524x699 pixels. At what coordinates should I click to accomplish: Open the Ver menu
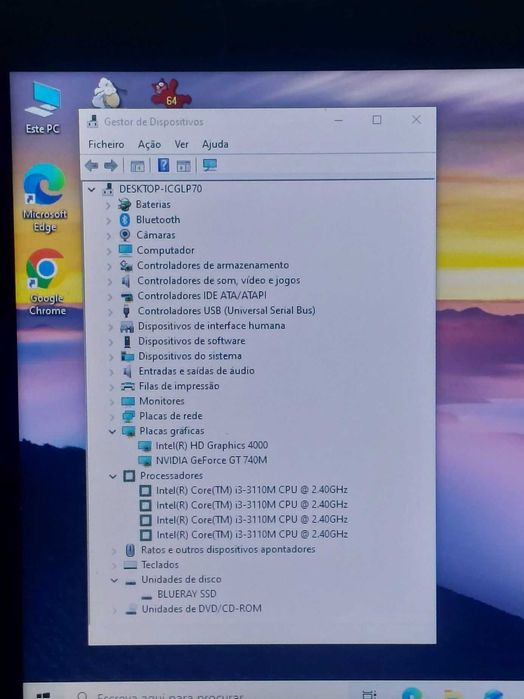(181, 144)
